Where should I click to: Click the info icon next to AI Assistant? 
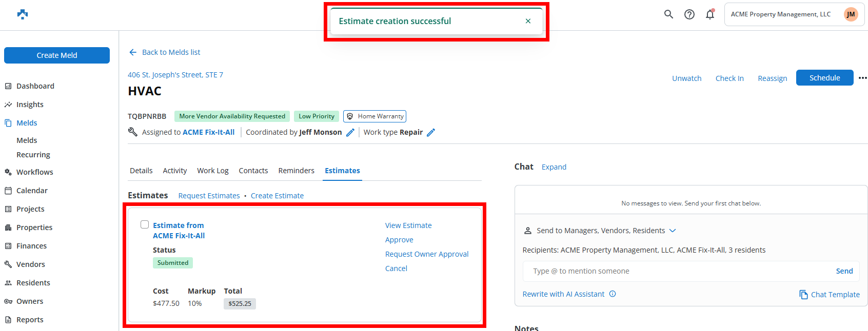(613, 294)
